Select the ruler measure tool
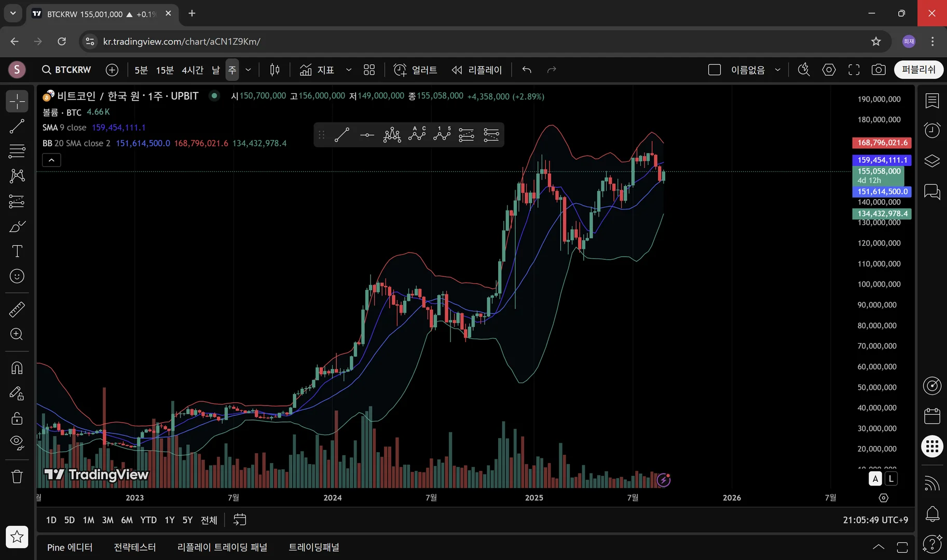Image resolution: width=947 pixels, height=560 pixels. point(17,310)
